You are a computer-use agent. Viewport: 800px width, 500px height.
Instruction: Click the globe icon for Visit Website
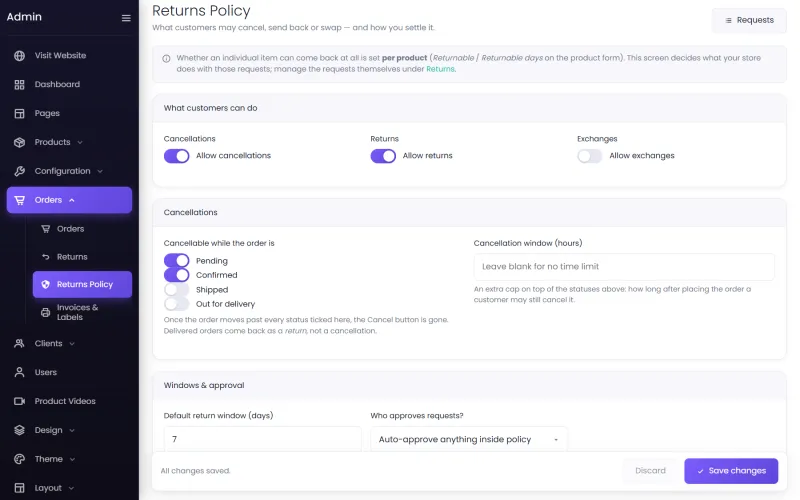[x=19, y=56]
